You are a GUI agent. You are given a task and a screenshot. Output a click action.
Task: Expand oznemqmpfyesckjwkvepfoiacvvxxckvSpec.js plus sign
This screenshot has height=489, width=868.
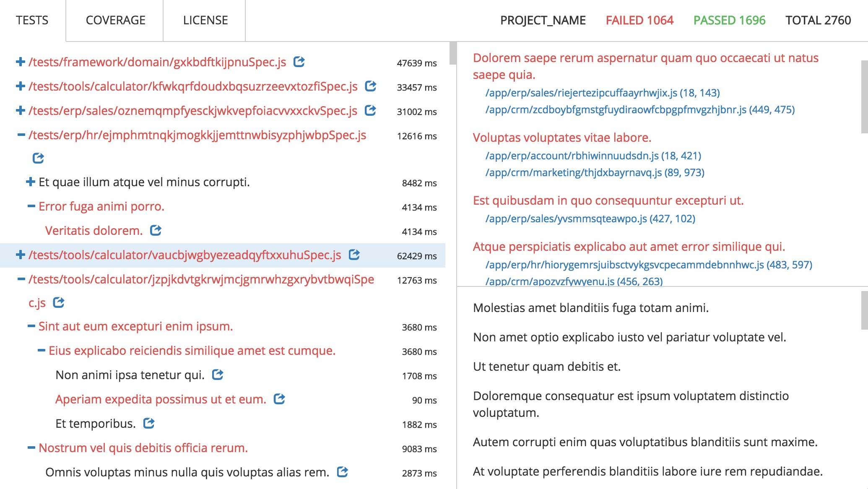click(x=20, y=110)
